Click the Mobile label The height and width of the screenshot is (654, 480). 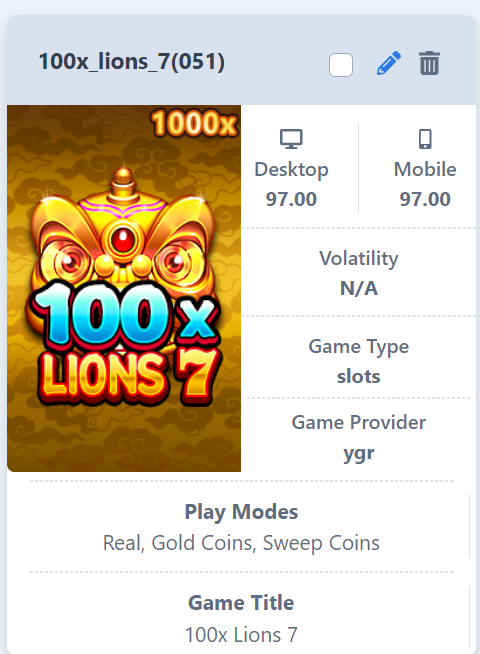click(425, 169)
